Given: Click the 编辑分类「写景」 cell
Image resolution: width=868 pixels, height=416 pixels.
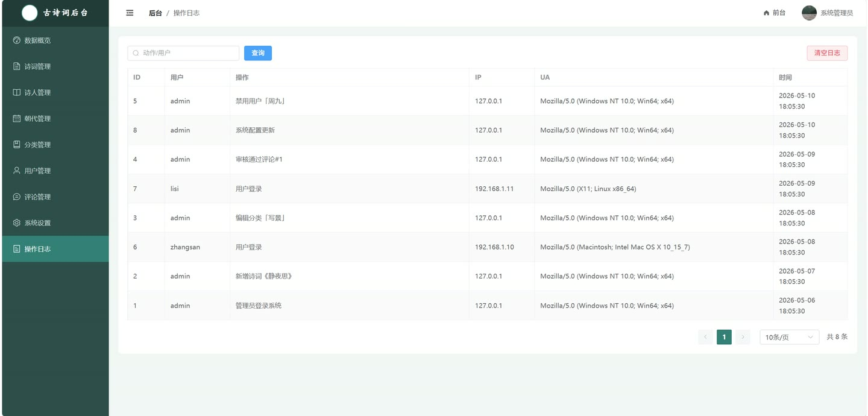Looking at the screenshot, I should [x=350, y=218].
